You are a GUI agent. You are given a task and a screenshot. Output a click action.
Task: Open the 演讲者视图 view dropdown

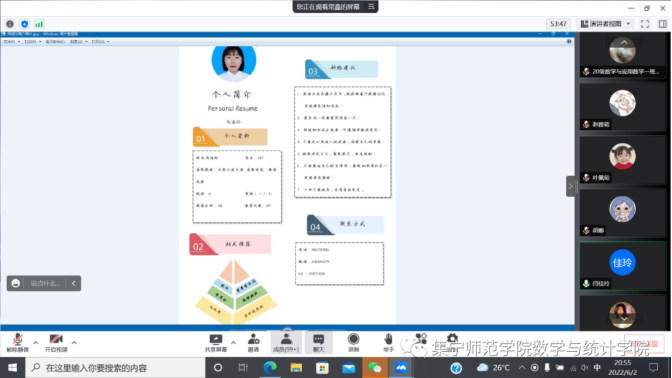pos(606,24)
